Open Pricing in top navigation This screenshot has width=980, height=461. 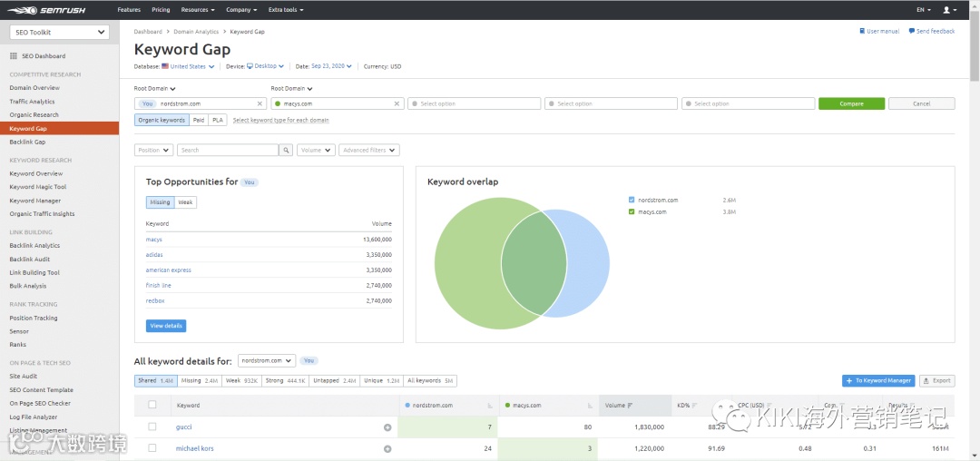[161, 10]
